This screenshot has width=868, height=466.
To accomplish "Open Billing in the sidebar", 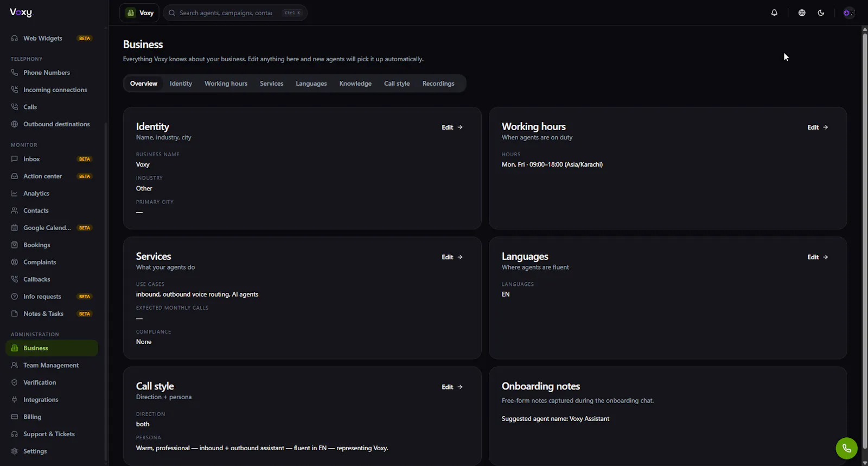I will coord(52,417).
